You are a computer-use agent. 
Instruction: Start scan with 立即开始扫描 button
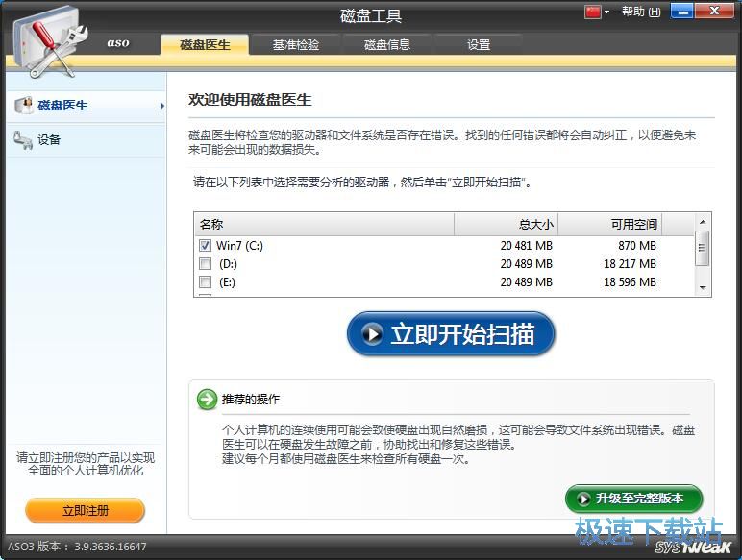click(x=451, y=334)
